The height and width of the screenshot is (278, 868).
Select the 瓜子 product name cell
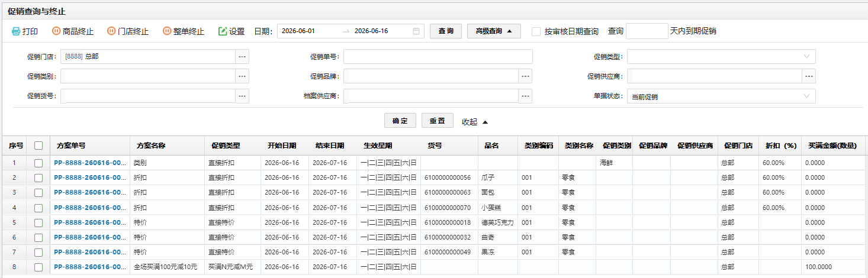click(498, 177)
